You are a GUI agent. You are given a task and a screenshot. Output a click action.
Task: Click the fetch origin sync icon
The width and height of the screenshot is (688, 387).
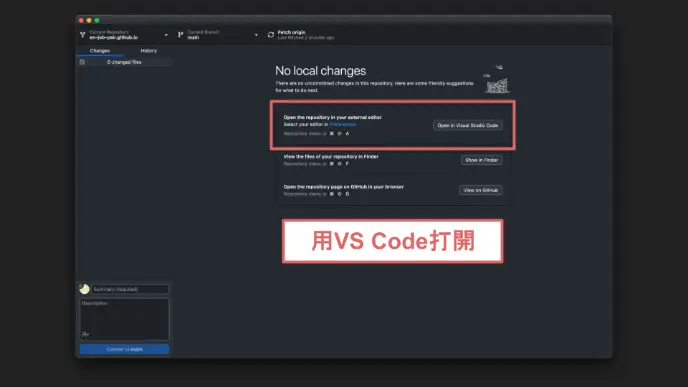pyautogui.click(x=271, y=35)
